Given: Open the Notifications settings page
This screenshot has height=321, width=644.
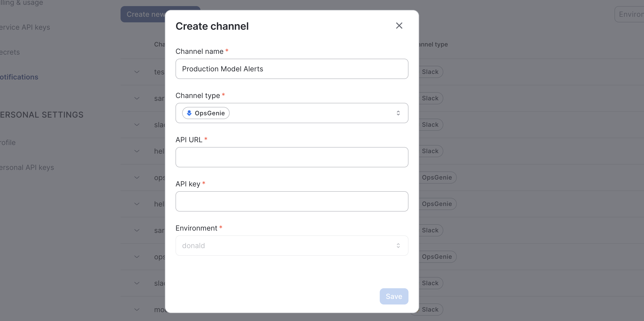Looking at the screenshot, I should [19, 77].
